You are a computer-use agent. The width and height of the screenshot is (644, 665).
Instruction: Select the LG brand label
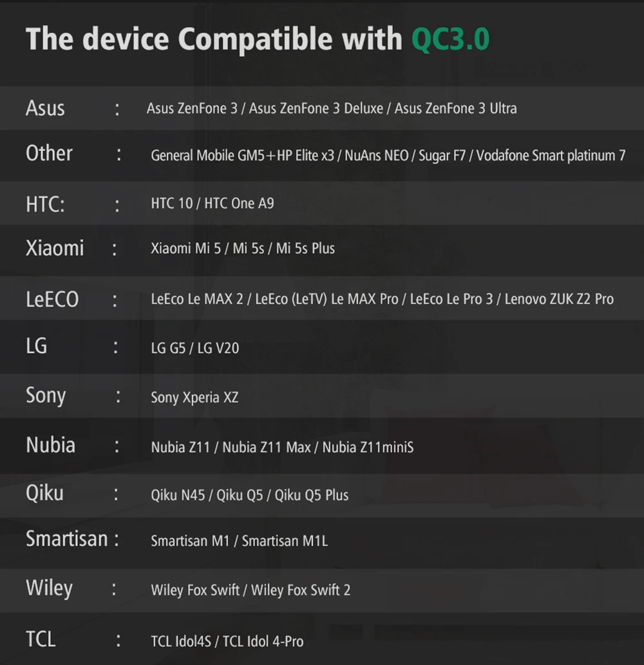37,346
